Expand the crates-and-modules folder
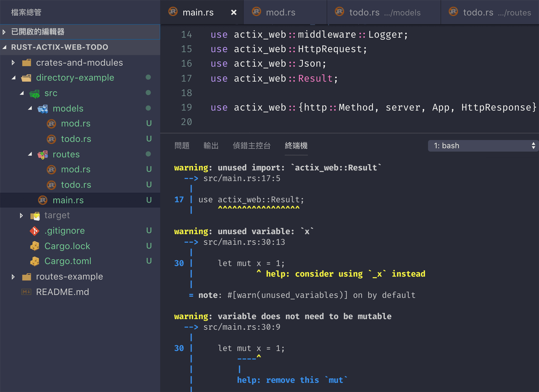The height and width of the screenshot is (392, 539). pos(13,62)
